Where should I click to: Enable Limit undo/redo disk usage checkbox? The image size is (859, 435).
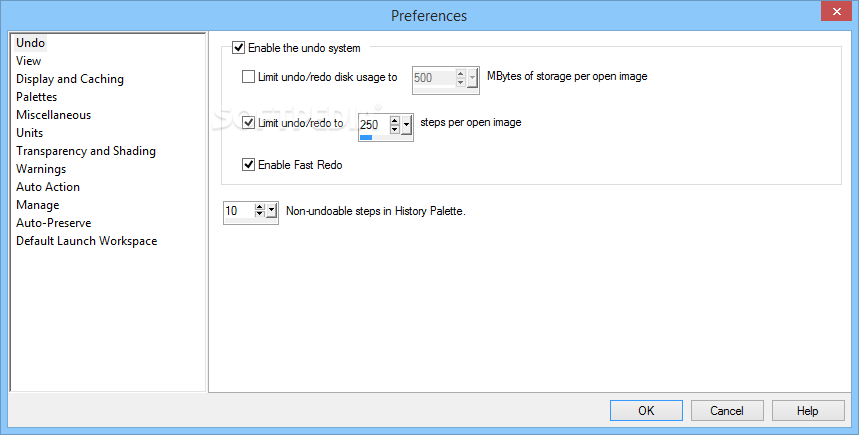pyautogui.click(x=248, y=77)
